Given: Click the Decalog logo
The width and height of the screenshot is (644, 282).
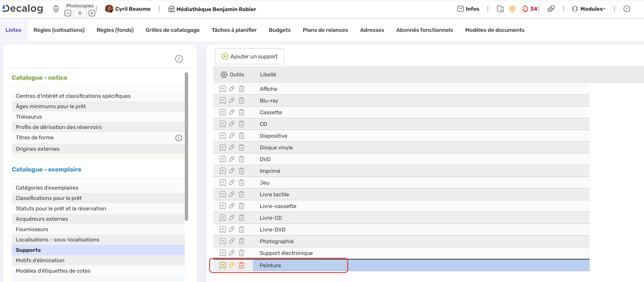Looking at the screenshot, I should point(22,9).
